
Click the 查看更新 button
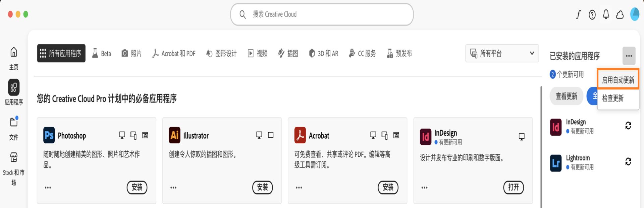coord(567,96)
